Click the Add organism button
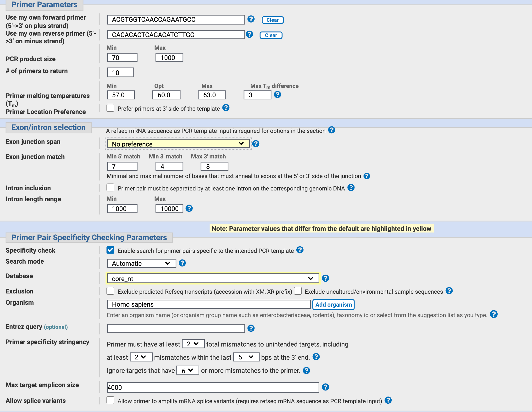532x412 pixels. click(x=333, y=304)
